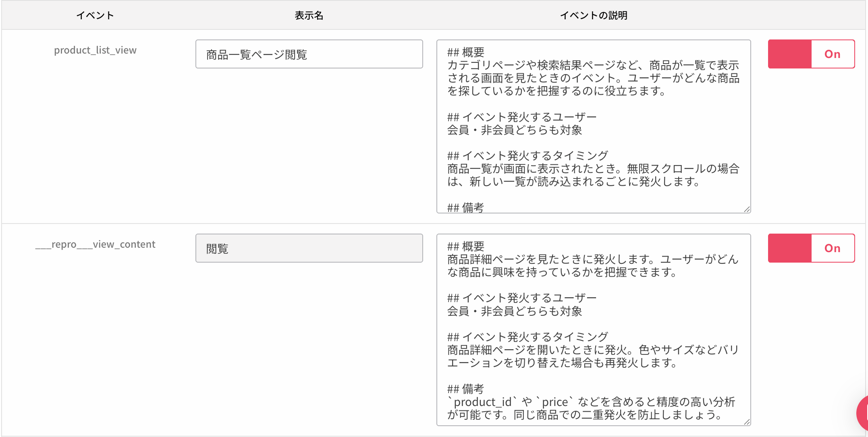Click the resize handle of the second description box
Viewport: 868px width, 437px height.
747,421
